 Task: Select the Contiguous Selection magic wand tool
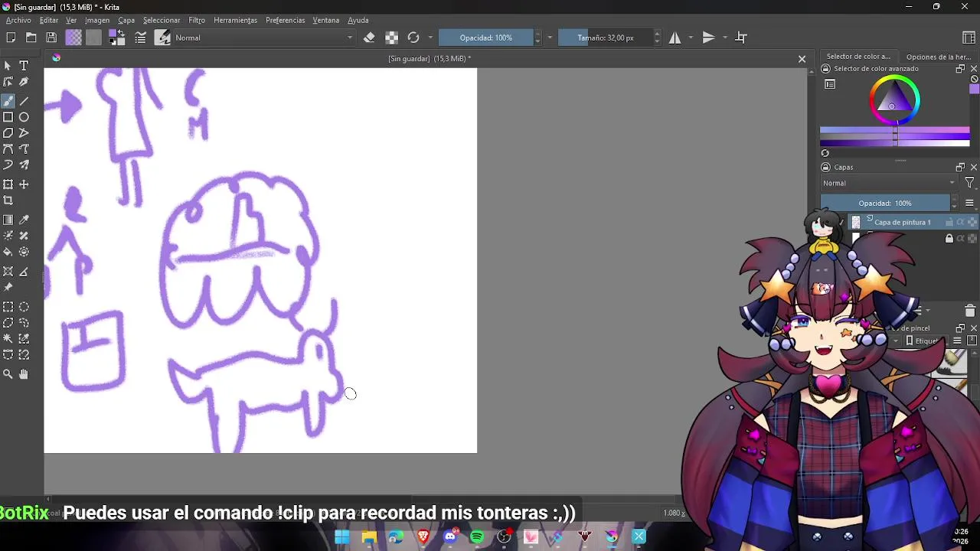pos(8,339)
